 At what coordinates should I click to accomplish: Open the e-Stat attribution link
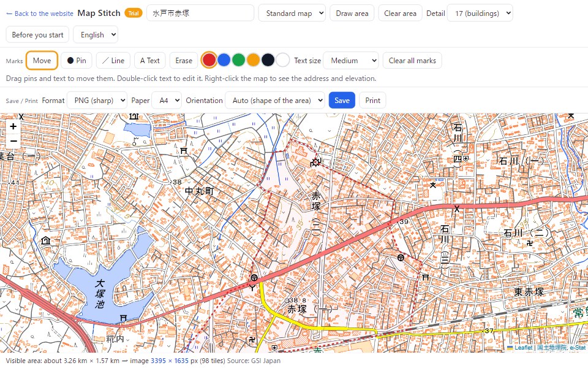[578, 348]
